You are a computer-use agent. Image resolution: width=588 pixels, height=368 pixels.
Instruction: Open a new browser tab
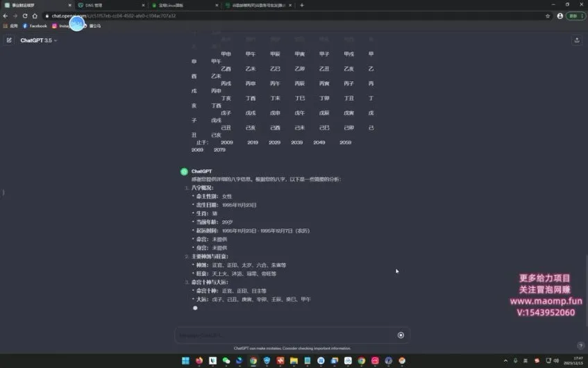[302, 5]
